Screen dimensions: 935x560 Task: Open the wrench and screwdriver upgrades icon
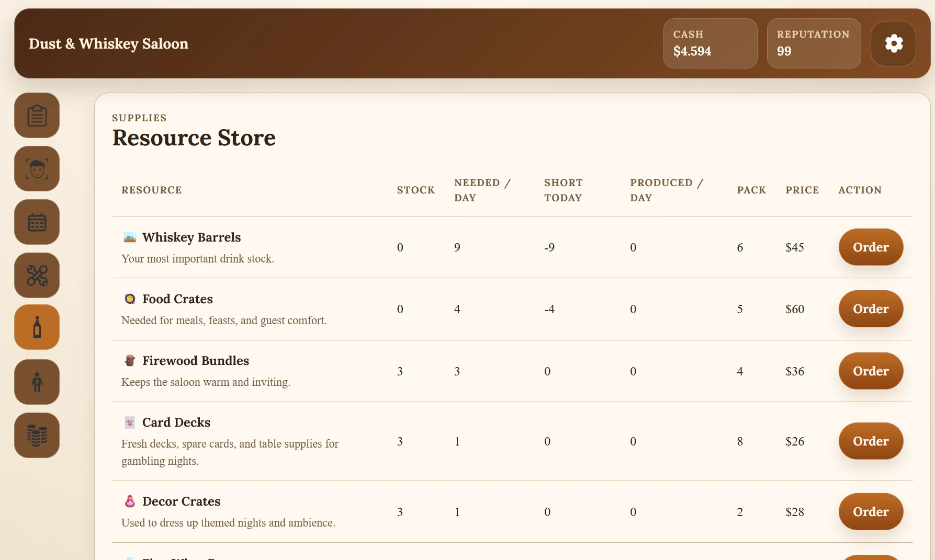(37, 276)
